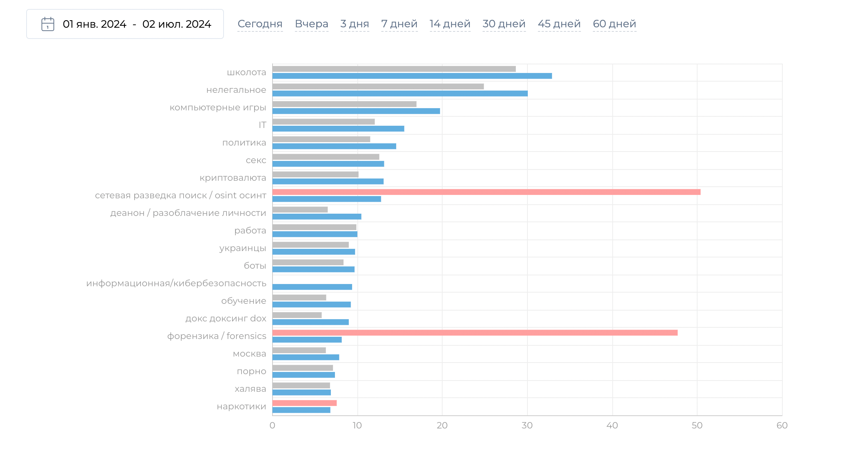868x449 pixels.
Task: Click the label информационная/кибербезопасность
Action: (x=176, y=283)
